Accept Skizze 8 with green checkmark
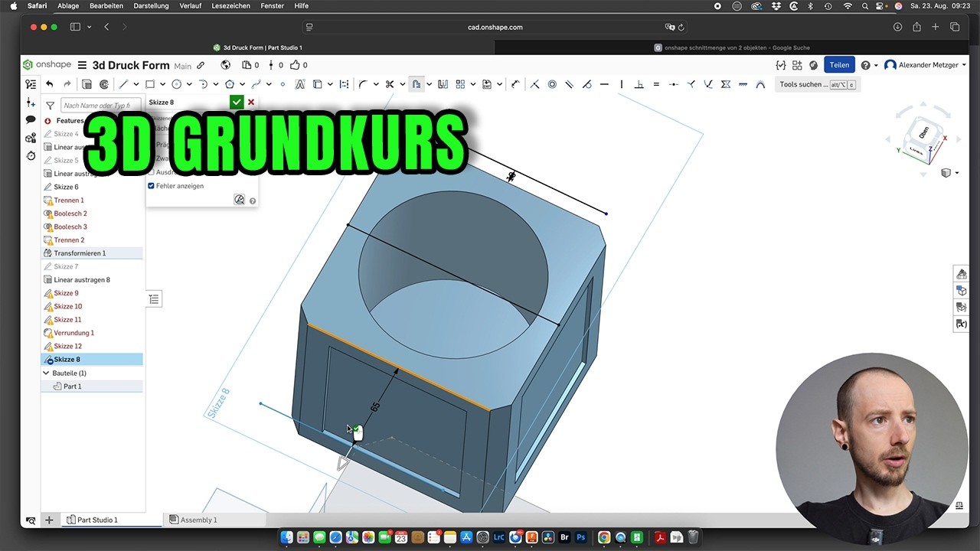 [237, 102]
